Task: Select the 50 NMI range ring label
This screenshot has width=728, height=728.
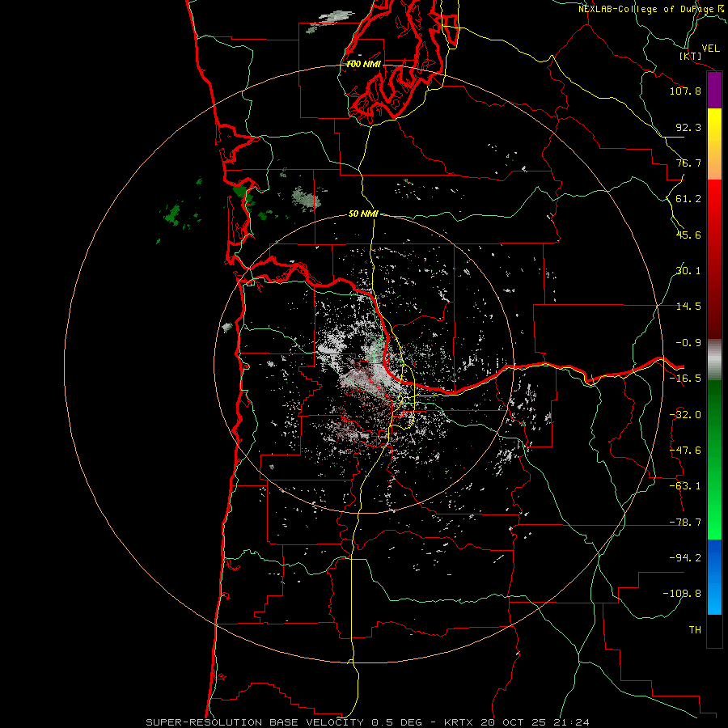Action: click(x=363, y=214)
